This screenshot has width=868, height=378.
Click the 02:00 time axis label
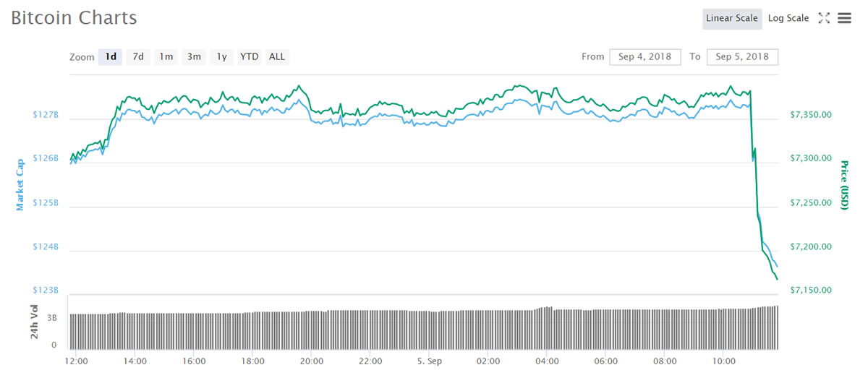[488, 361]
